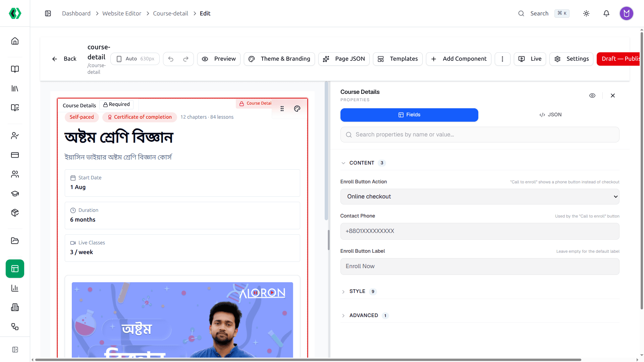The width and height of the screenshot is (644, 362).
Task: Grab the component drag handle dots
Action: tap(282, 109)
